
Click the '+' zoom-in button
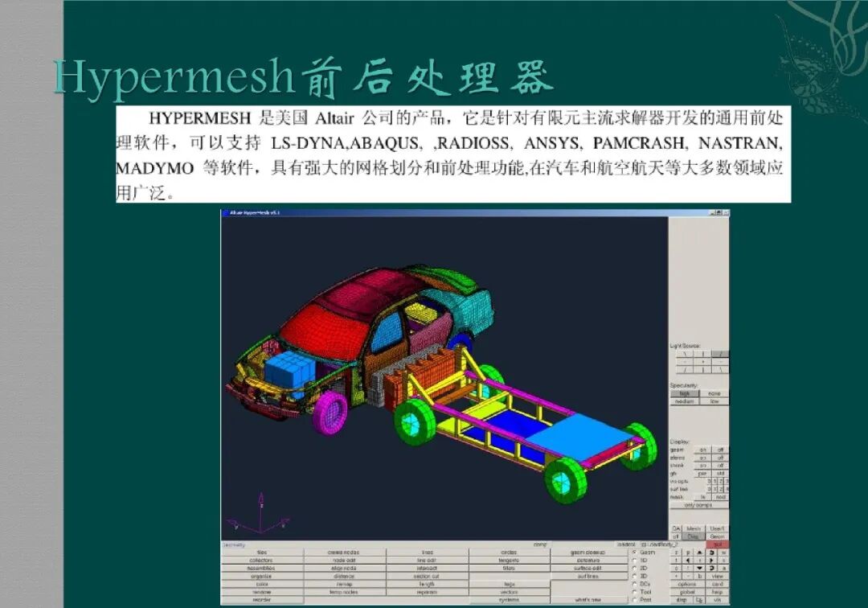coord(676,576)
